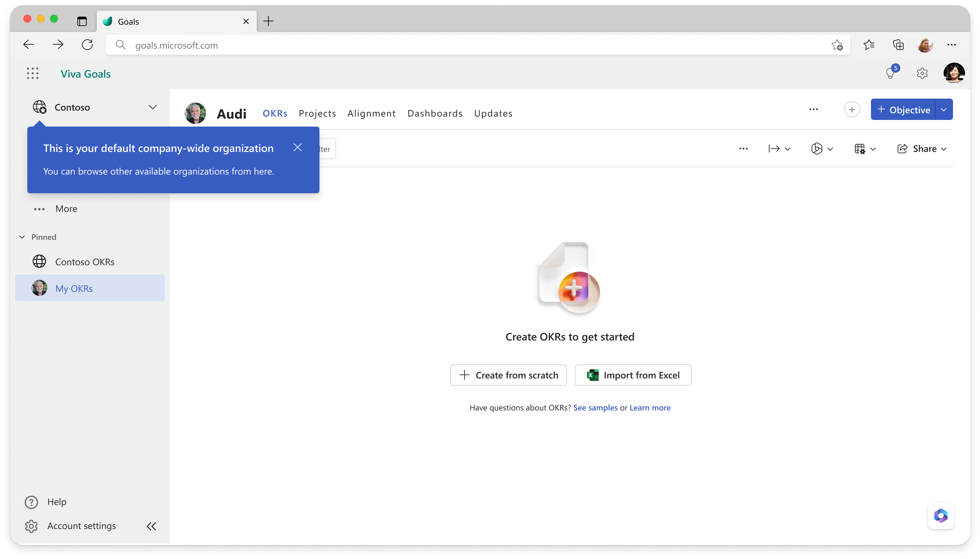Screen dimensions: 980x559
Task: Click the Alignment tab
Action: (371, 113)
